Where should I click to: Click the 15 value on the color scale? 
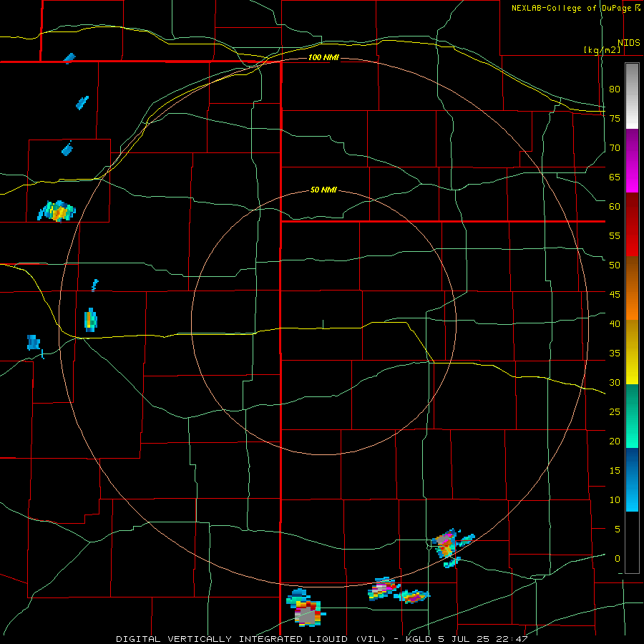615,471
